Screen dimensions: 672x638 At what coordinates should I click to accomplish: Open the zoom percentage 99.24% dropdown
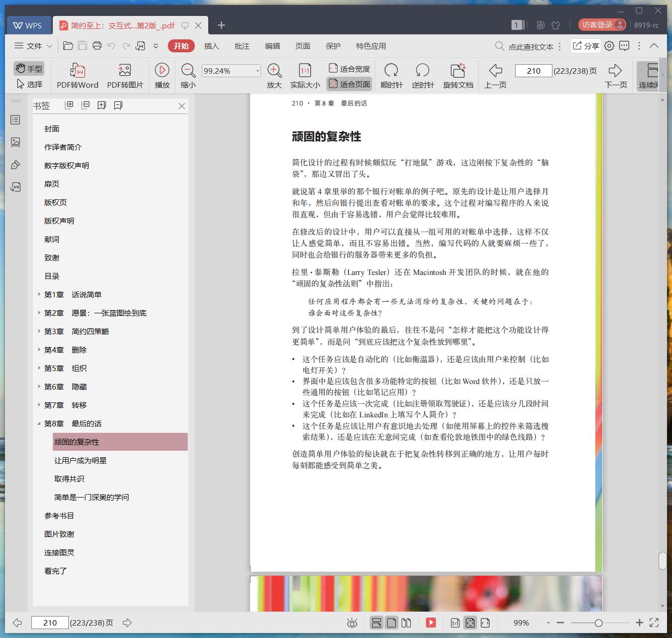(x=257, y=71)
